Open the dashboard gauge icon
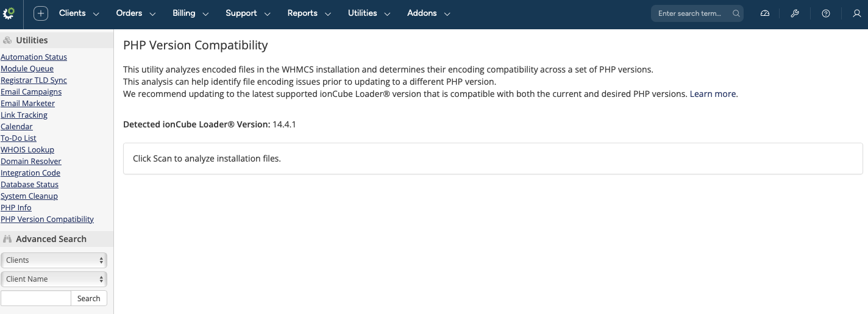868x314 pixels. point(765,13)
